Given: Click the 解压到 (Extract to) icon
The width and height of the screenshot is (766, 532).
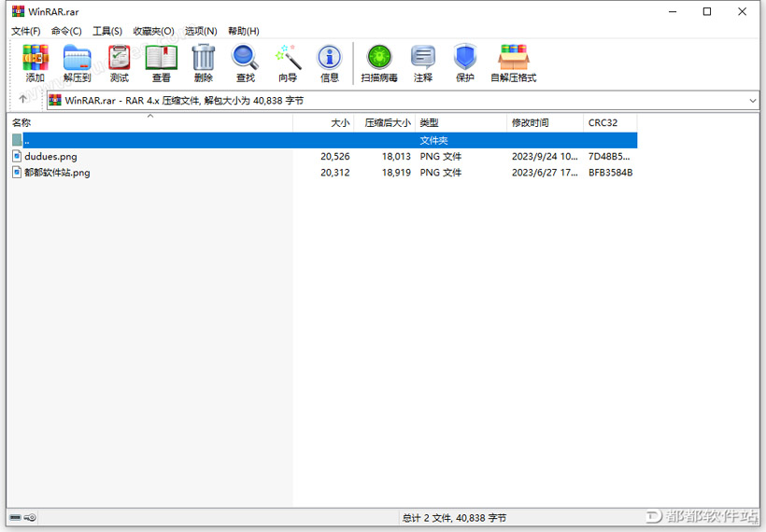Looking at the screenshot, I should point(78,63).
